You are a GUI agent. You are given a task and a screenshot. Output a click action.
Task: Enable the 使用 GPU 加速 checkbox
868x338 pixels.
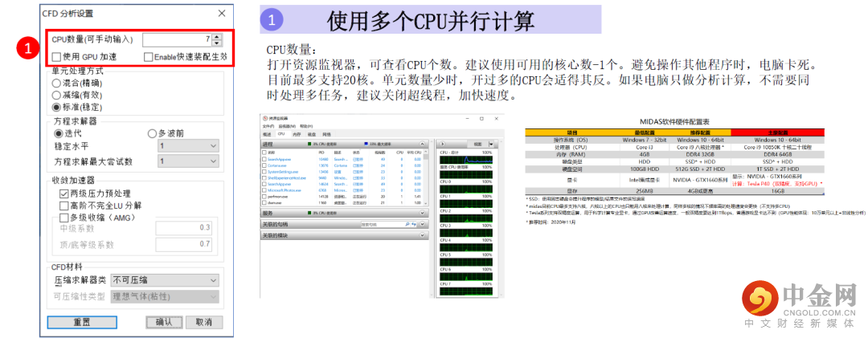coord(56,57)
